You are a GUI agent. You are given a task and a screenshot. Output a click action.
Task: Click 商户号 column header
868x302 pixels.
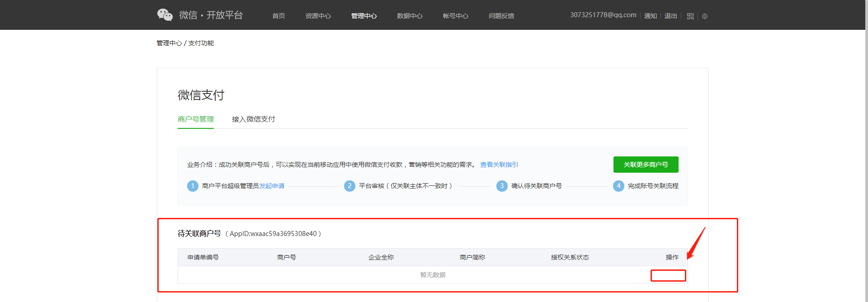[287, 257]
